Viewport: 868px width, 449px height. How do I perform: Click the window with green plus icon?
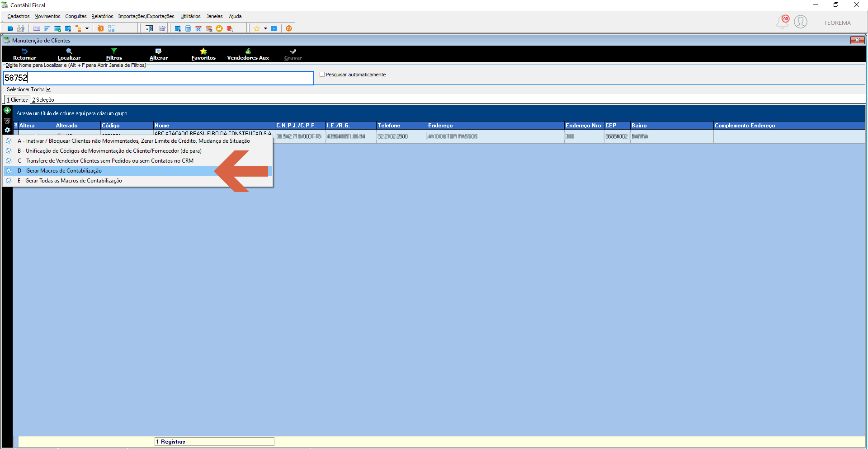point(57,28)
